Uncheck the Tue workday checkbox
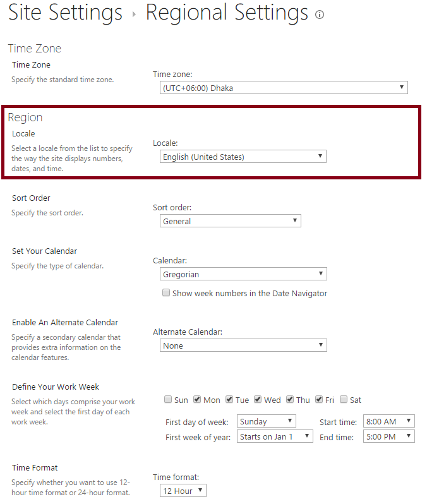 click(x=229, y=399)
